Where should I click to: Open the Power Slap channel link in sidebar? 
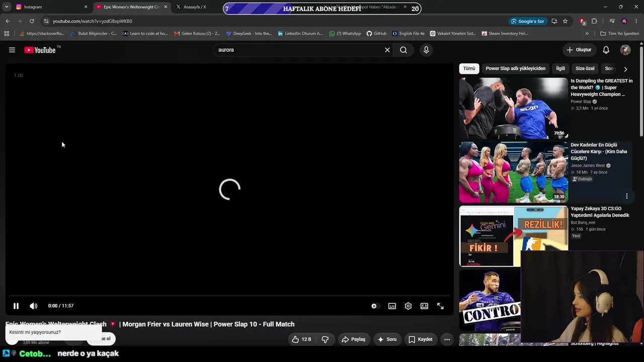point(581,102)
